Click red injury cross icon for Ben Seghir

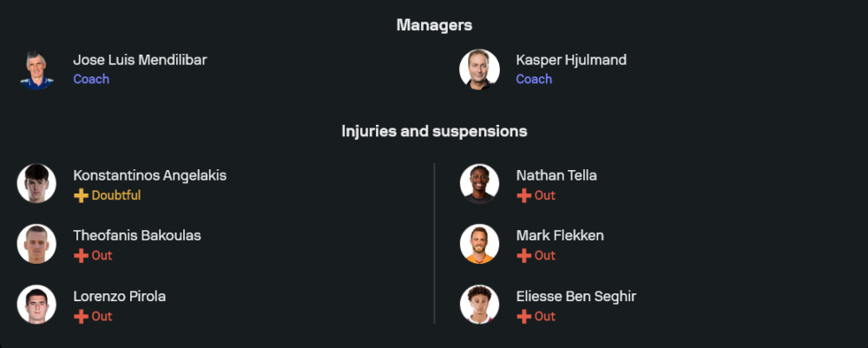coord(523,317)
